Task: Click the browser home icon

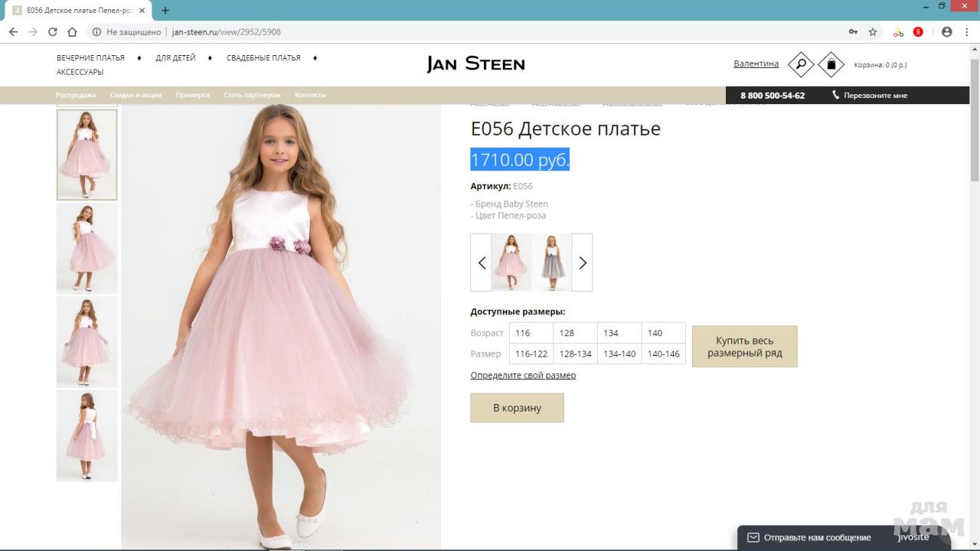Action: (72, 32)
